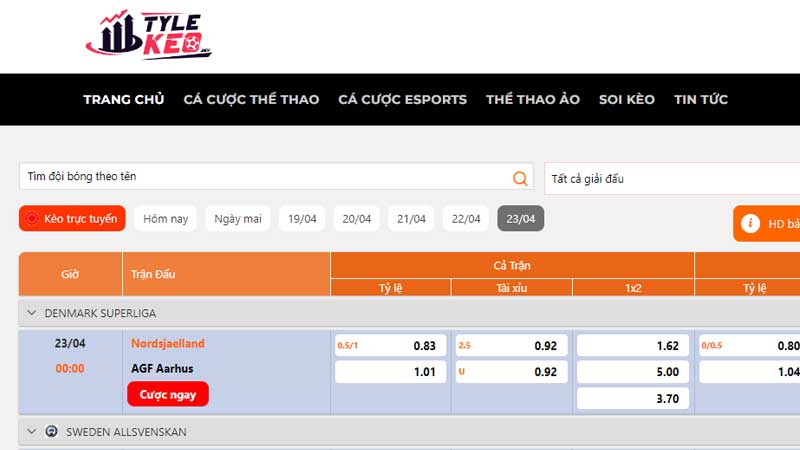The width and height of the screenshot is (800, 450).
Task: Open the Cá Cược Esports menu
Action: coord(402,99)
